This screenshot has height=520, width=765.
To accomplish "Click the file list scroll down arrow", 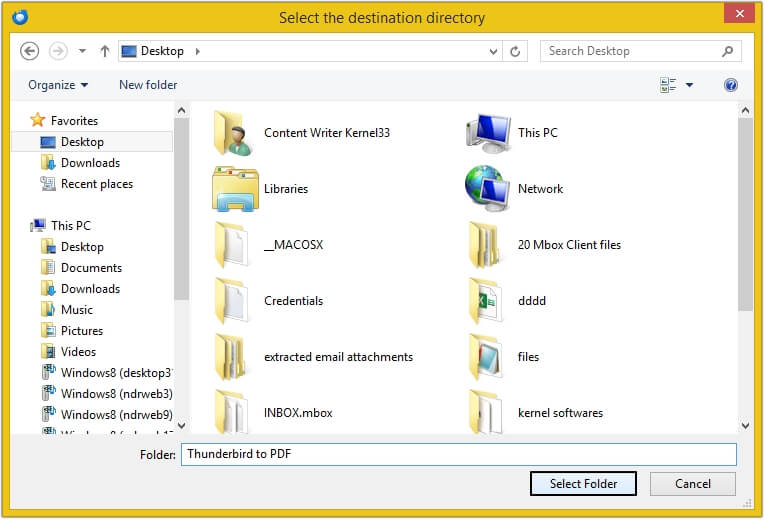I will point(745,425).
